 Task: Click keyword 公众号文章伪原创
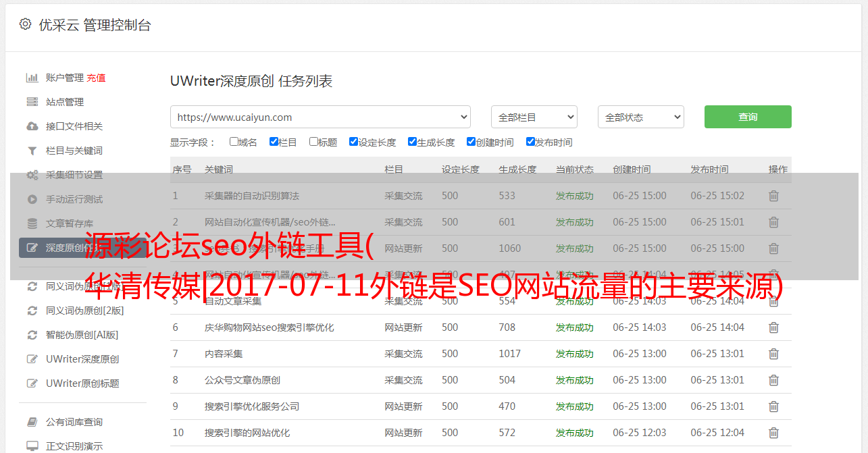pyautogui.click(x=242, y=380)
